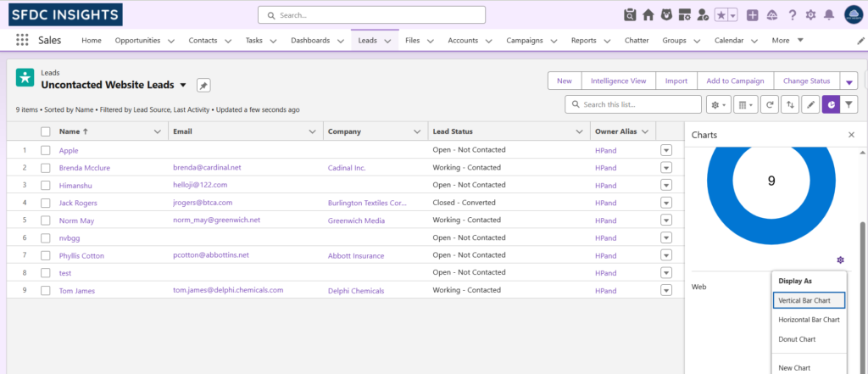Check the box for Brenda Mcclure row
Viewport: 868px width, 374px height.
(x=46, y=168)
